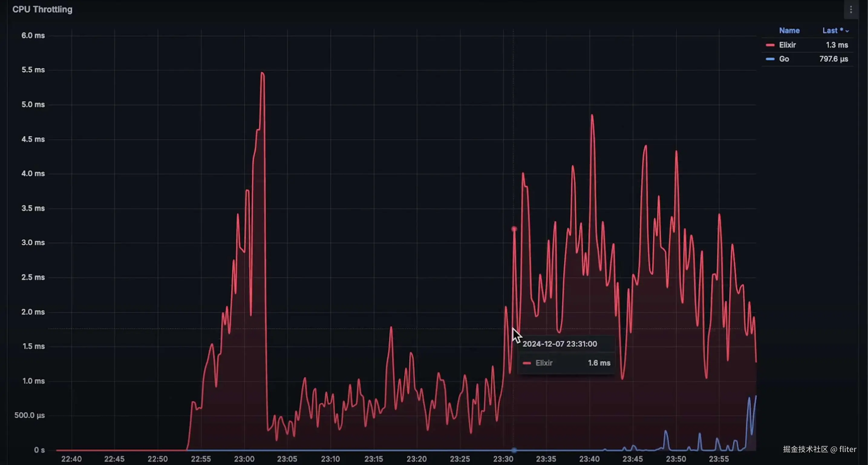Open the panel's three-dot menu
The image size is (868, 465).
coord(851,10)
